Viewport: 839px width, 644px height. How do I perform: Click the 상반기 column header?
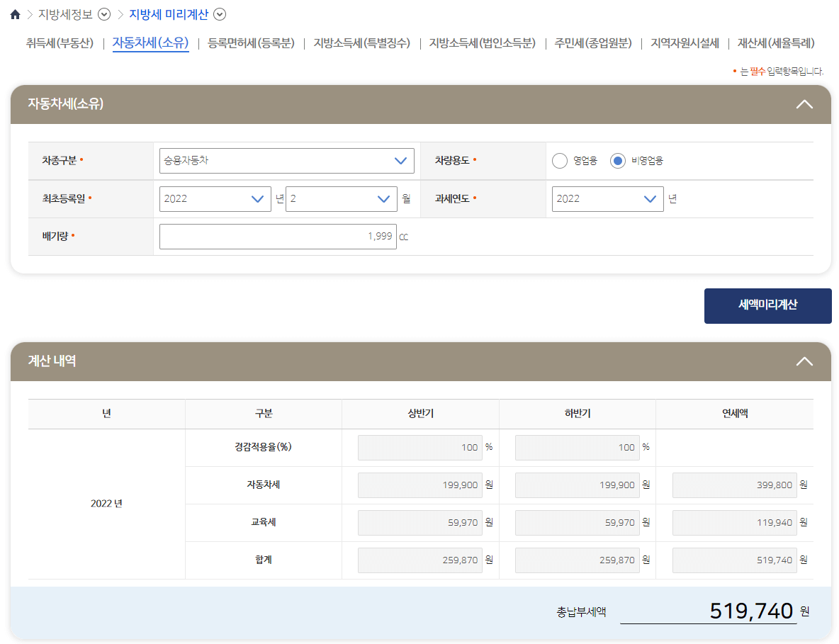coord(421,414)
